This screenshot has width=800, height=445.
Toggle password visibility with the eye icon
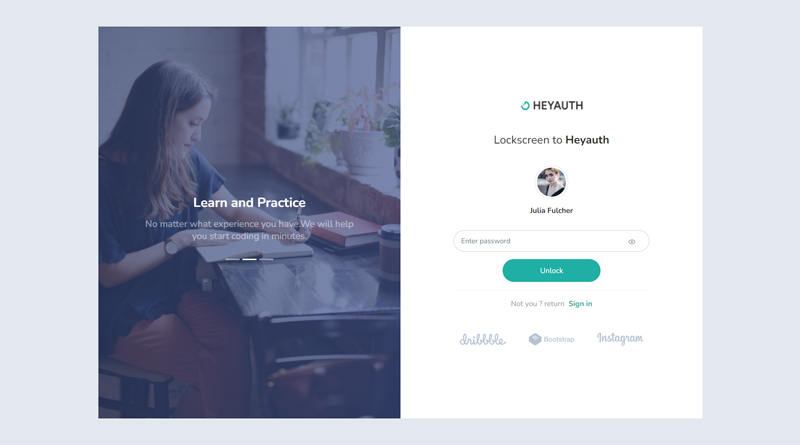click(x=632, y=242)
